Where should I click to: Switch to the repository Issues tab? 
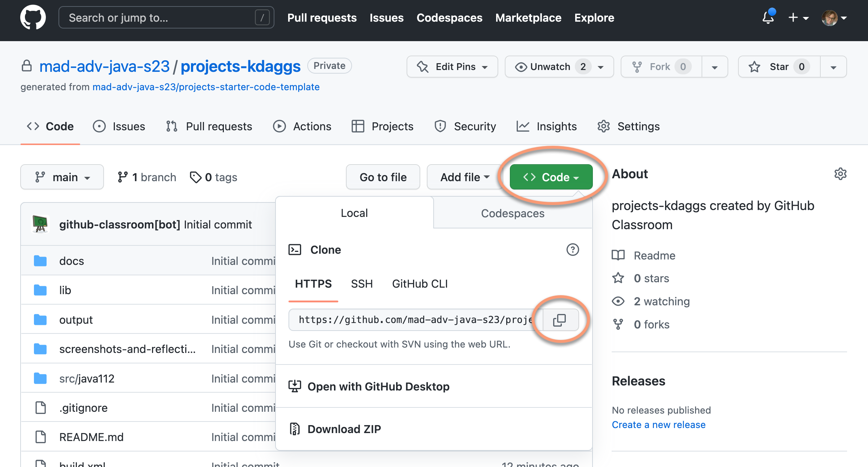pos(119,126)
